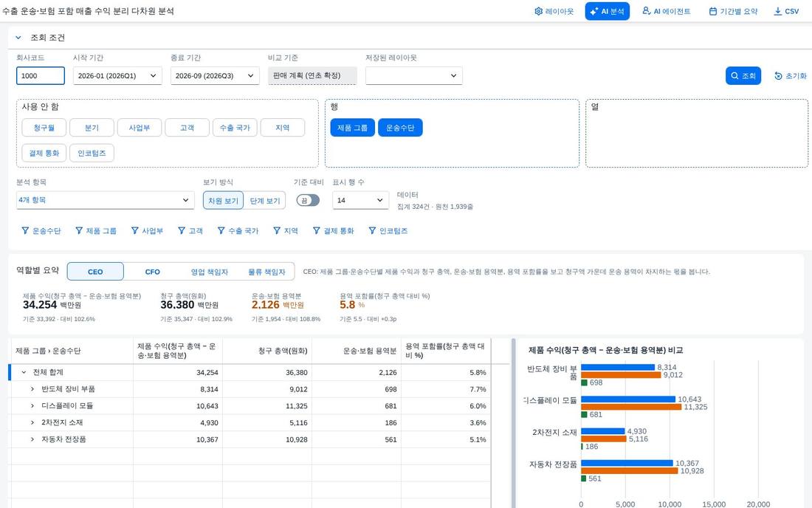Select the 물류 책임자 tab
Screen dimensions: 812x508
coord(266,271)
